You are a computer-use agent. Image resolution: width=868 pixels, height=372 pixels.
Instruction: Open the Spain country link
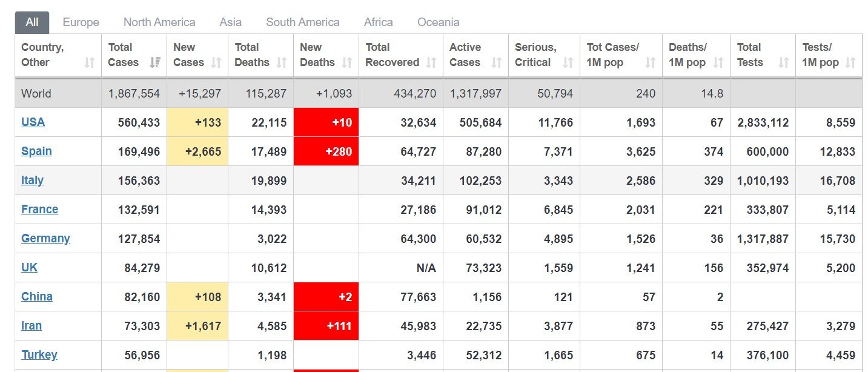(x=36, y=151)
